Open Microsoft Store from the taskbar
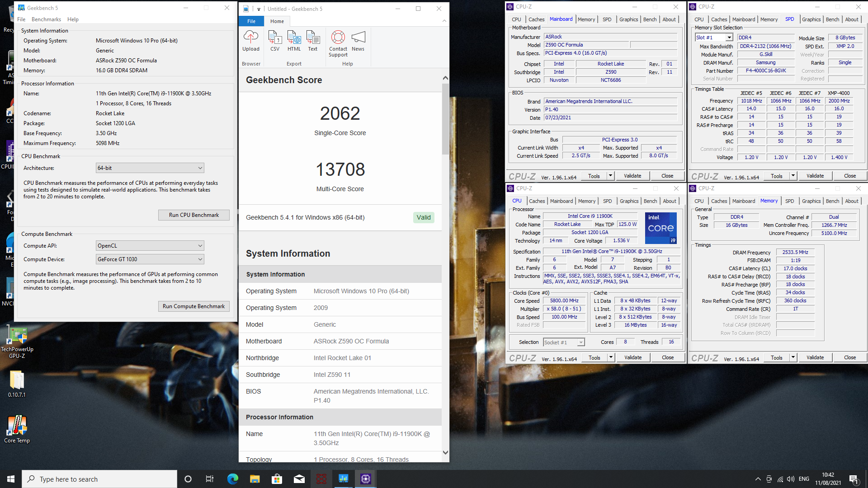Image resolution: width=868 pixels, height=488 pixels. pyautogui.click(x=277, y=479)
